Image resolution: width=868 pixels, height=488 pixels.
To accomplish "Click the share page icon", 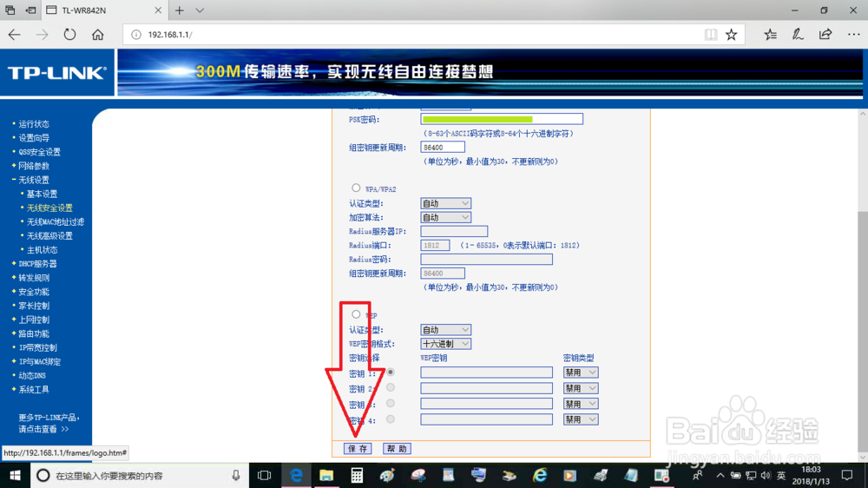I will (x=825, y=35).
